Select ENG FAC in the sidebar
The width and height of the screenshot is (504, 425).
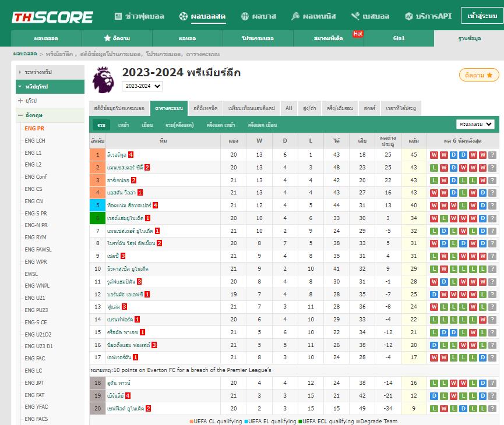click(35, 358)
